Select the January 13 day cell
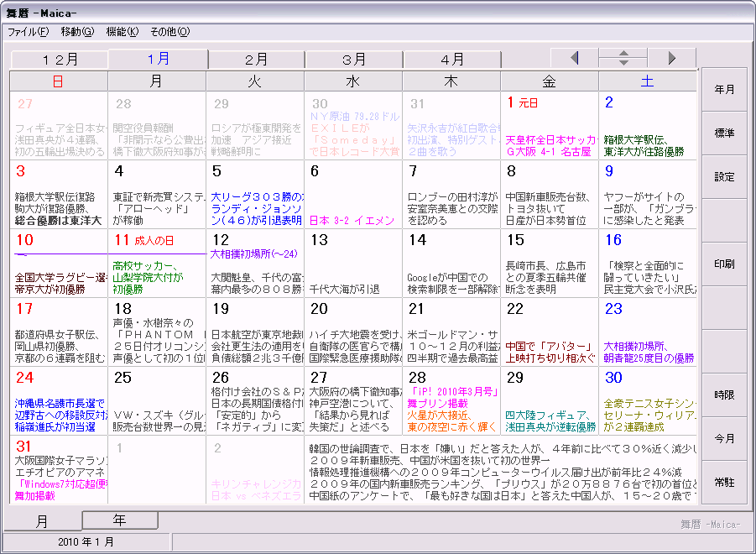The width and height of the screenshot is (756, 554). tap(353, 264)
